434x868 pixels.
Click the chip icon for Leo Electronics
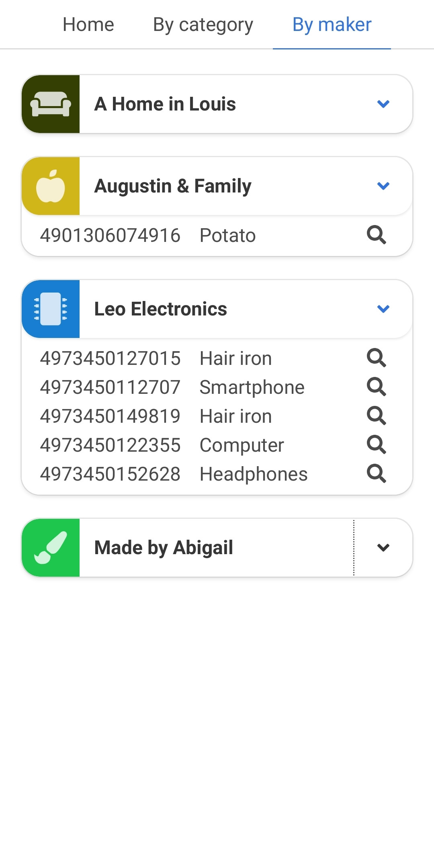(51, 309)
